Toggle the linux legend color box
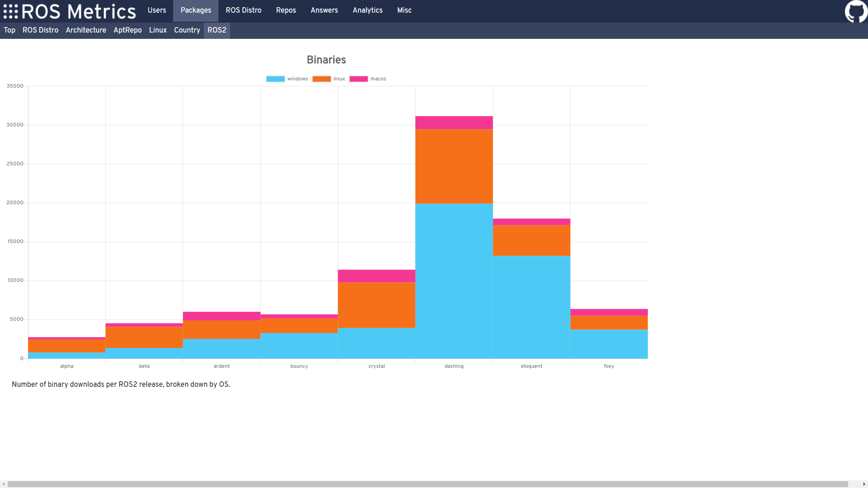Screen dimensions: 868x488 tap(321, 79)
